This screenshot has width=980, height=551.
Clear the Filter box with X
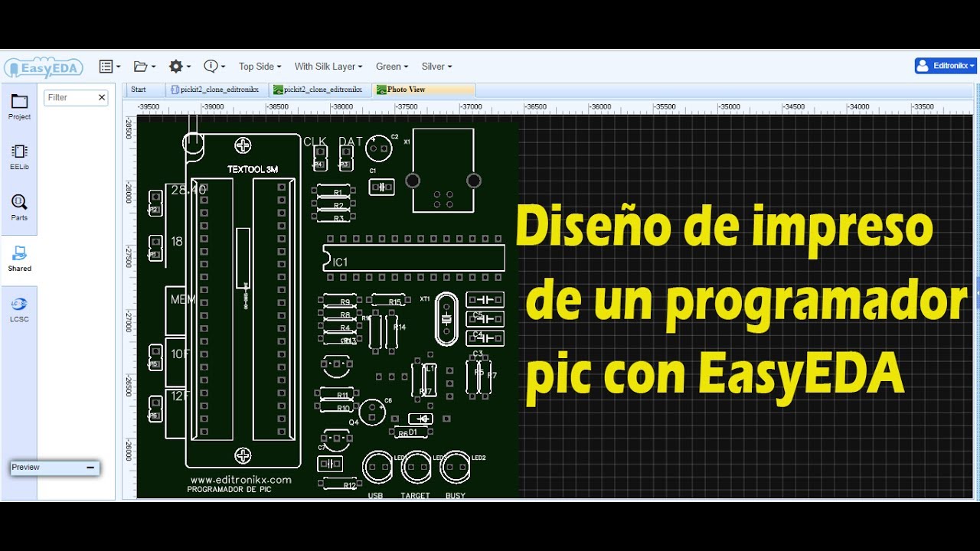[x=101, y=97]
